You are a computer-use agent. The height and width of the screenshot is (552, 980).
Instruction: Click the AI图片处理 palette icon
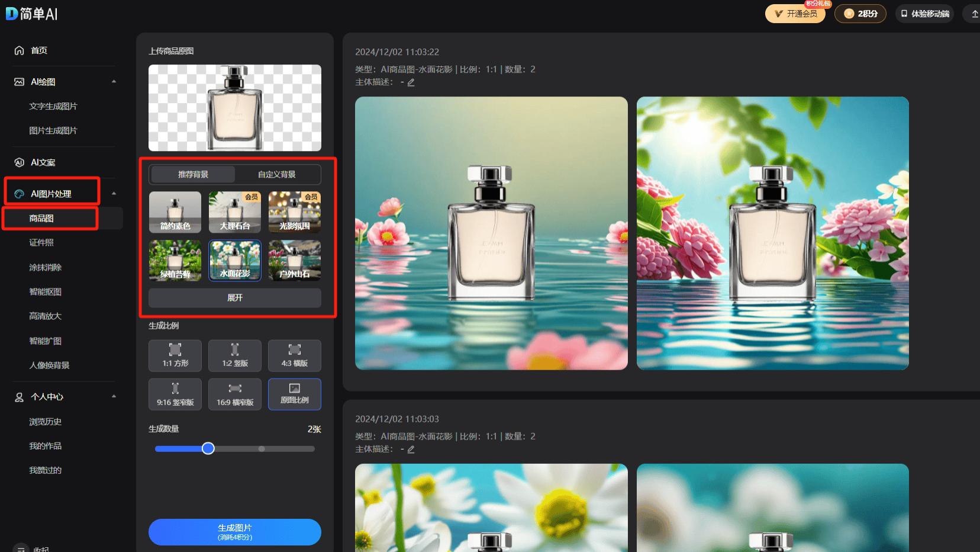(x=19, y=194)
